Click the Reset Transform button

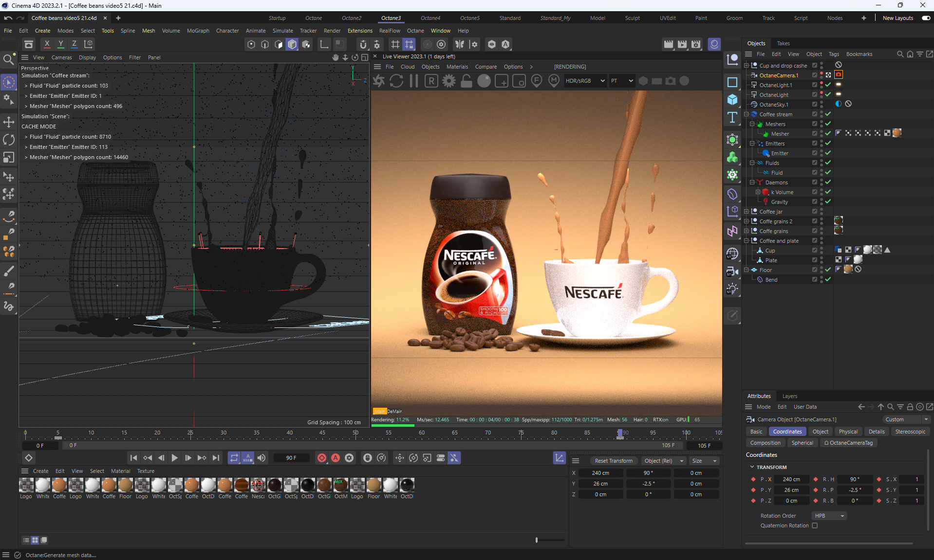pyautogui.click(x=614, y=461)
